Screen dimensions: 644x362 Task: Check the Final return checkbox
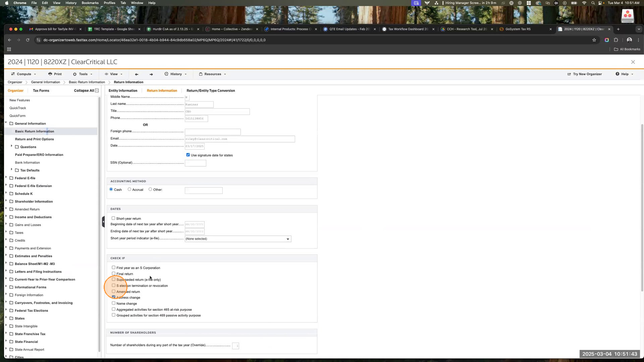point(113,274)
